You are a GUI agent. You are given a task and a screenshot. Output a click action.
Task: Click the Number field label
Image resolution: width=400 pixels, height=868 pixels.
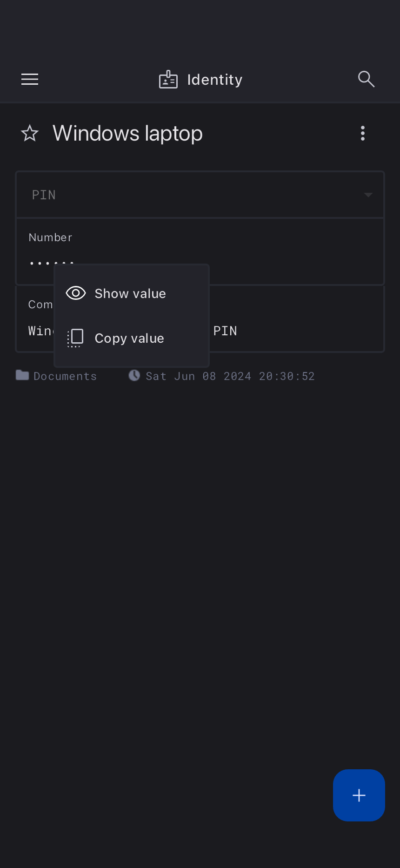pos(50,237)
